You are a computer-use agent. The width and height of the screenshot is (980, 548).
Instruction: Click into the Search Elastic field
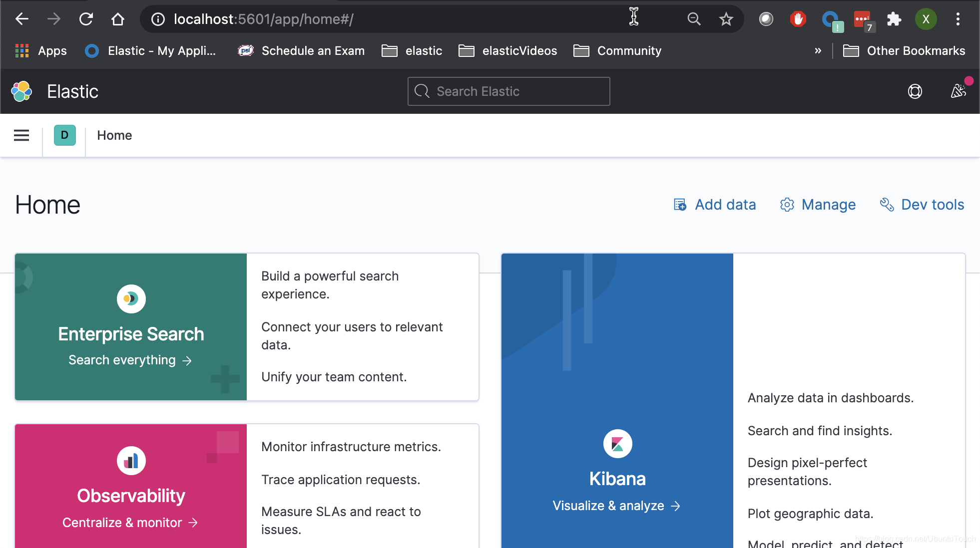(508, 91)
